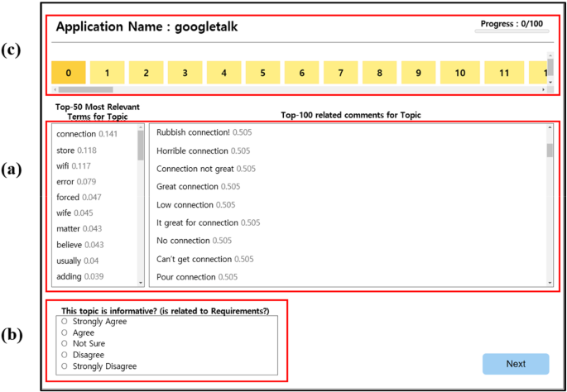Viewport: 567px width, 392px height.
Task: Select the term 'adding 0.039'
Action: [80, 276]
